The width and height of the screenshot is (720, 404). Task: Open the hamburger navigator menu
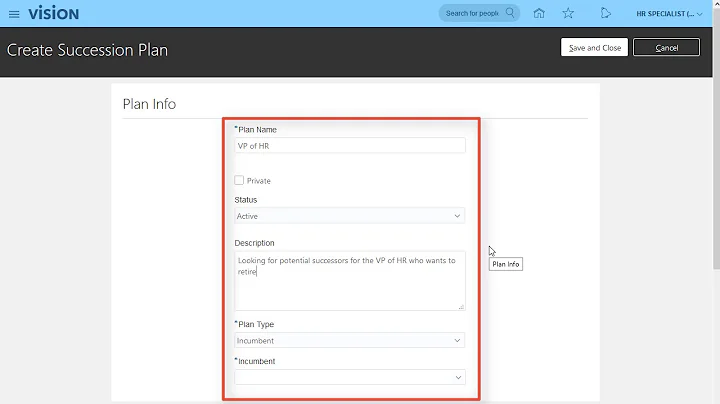pyautogui.click(x=14, y=14)
